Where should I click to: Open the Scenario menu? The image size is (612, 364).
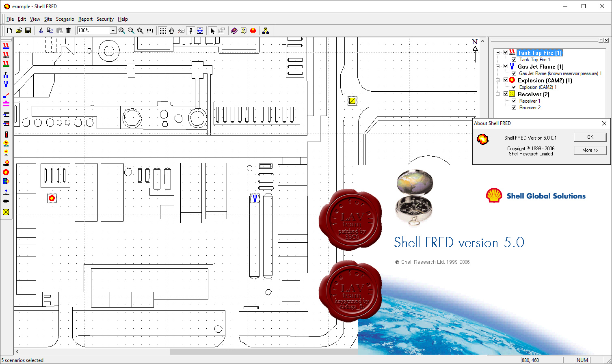point(65,19)
